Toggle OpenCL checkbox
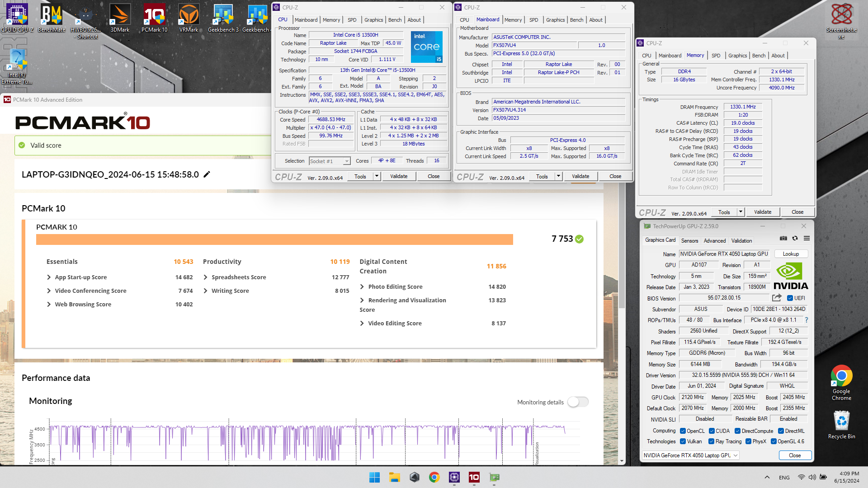Screen dimensions: 868x488 pyautogui.click(x=683, y=431)
